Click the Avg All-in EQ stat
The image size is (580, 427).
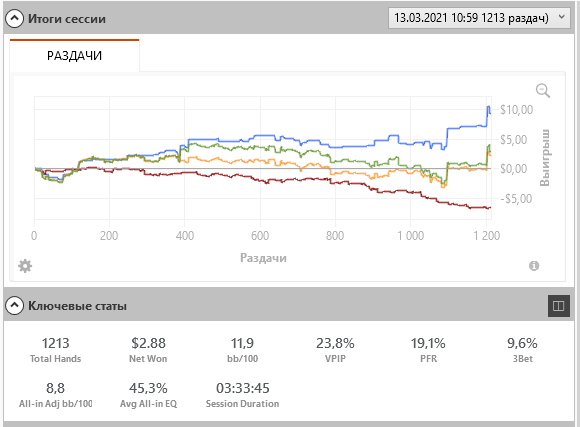148,395
